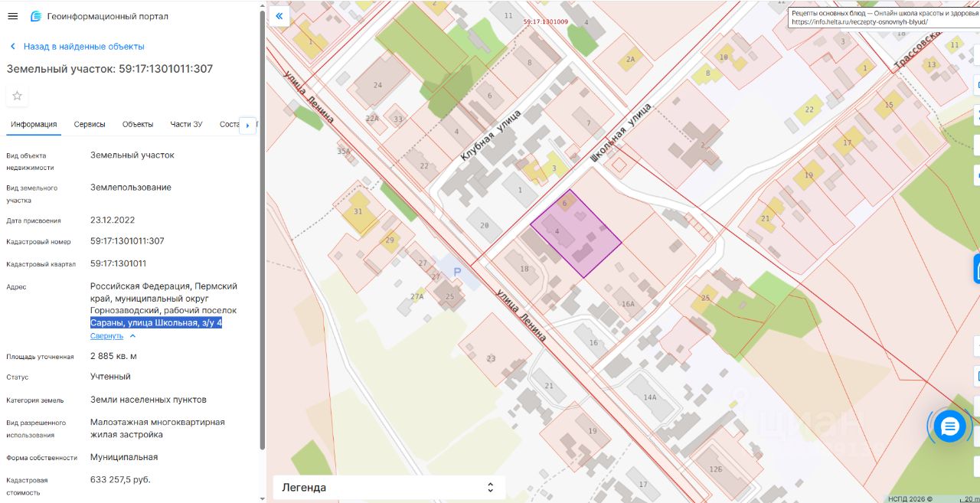
Task: Collapse the left panel with double-chevron button
Action: (279, 16)
